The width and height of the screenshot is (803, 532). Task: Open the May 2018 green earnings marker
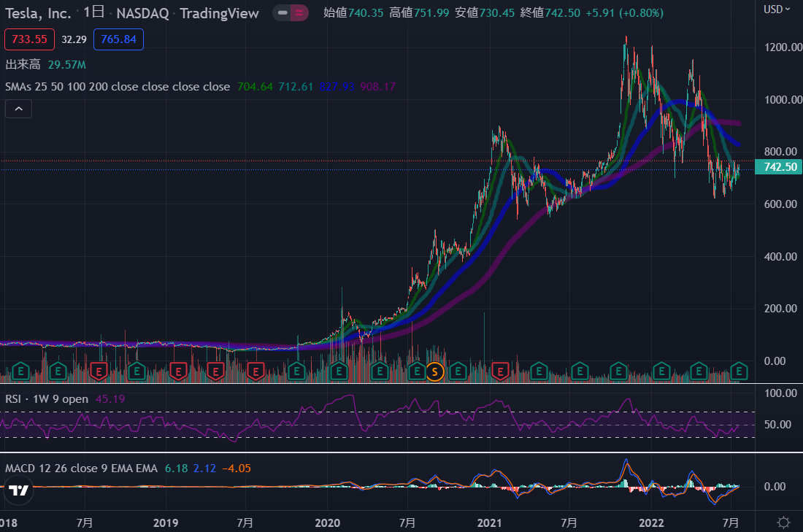pyautogui.click(x=58, y=371)
